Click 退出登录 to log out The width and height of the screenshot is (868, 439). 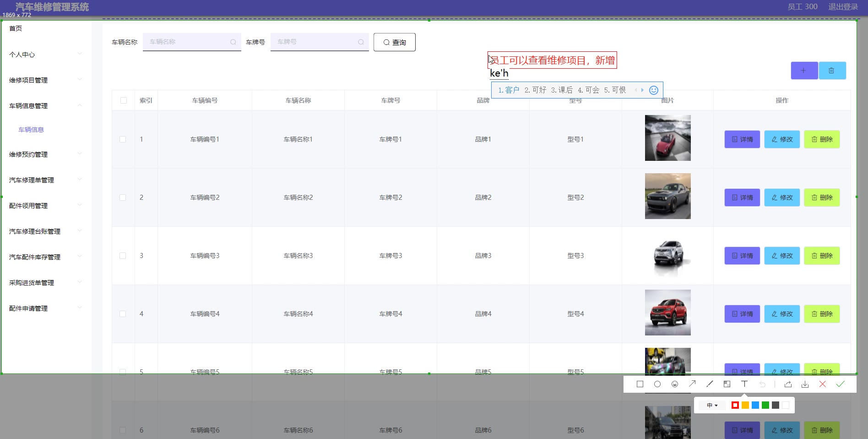[843, 7]
